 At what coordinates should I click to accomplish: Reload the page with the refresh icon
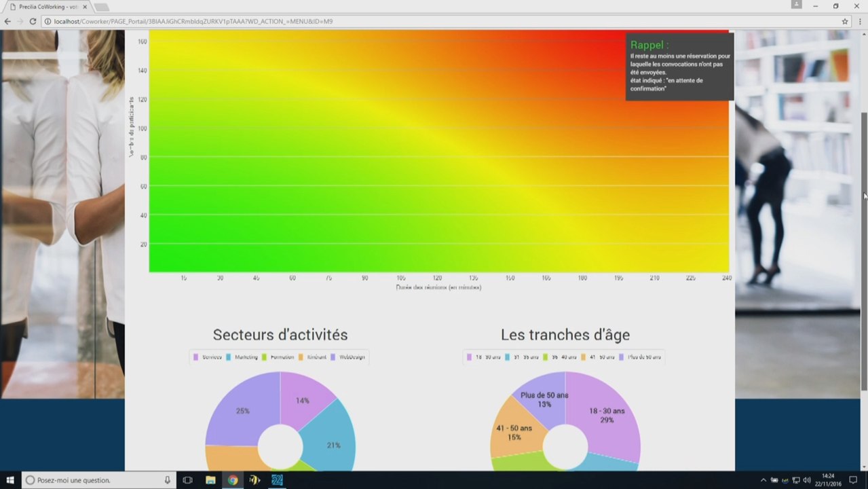(32, 21)
